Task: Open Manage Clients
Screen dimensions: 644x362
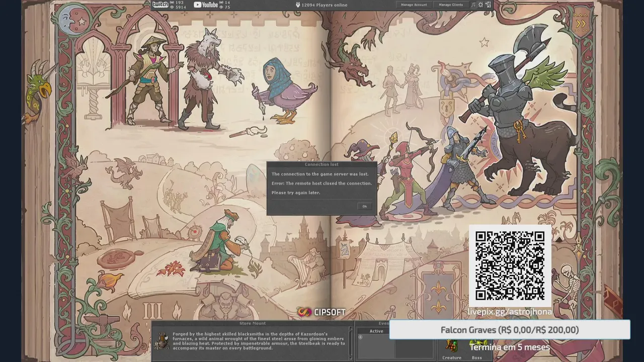Action: (x=451, y=5)
